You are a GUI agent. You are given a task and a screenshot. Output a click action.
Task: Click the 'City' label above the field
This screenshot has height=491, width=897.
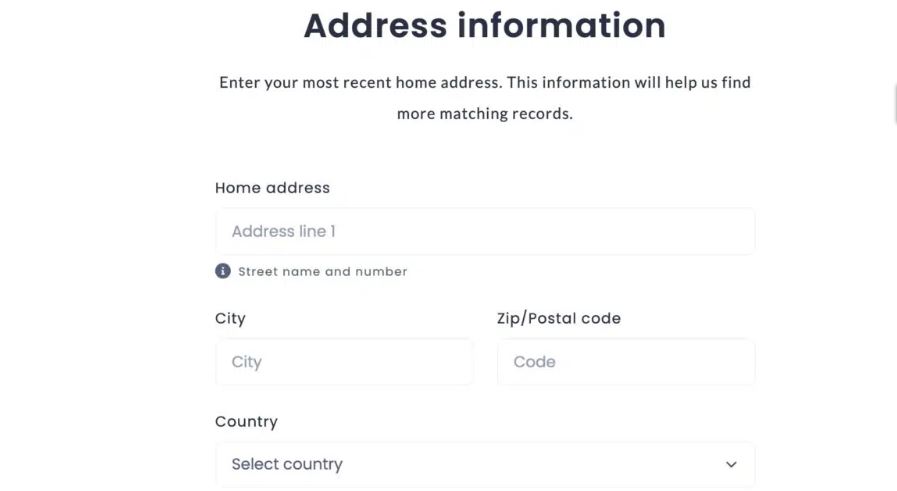coord(230,319)
